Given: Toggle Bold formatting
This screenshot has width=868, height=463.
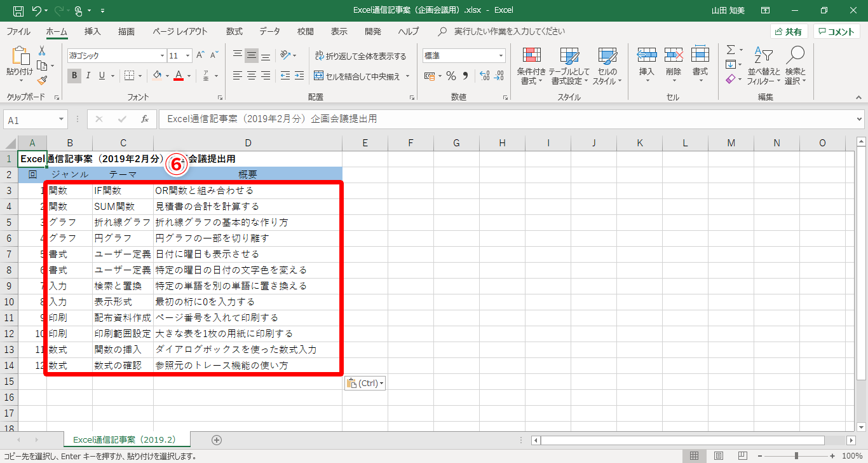Looking at the screenshot, I should tap(74, 76).
